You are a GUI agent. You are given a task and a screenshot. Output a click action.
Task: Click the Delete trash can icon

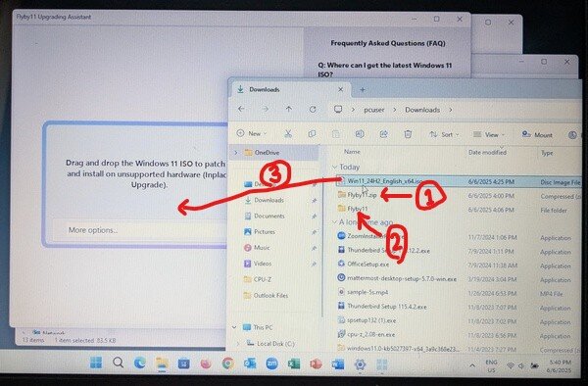408,134
